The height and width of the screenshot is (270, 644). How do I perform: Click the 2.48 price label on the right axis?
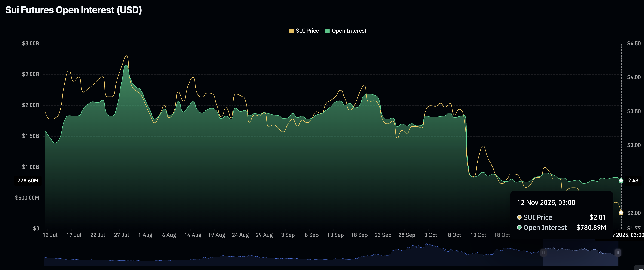pyautogui.click(x=633, y=181)
